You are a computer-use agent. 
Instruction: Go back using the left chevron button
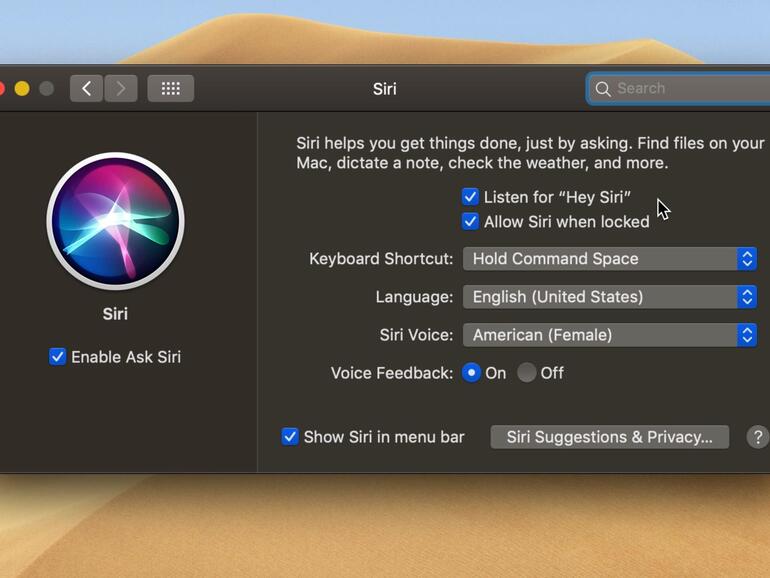click(x=86, y=88)
